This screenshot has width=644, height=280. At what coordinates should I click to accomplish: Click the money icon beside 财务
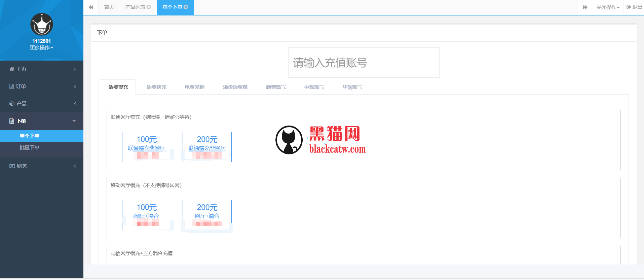point(12,166)
